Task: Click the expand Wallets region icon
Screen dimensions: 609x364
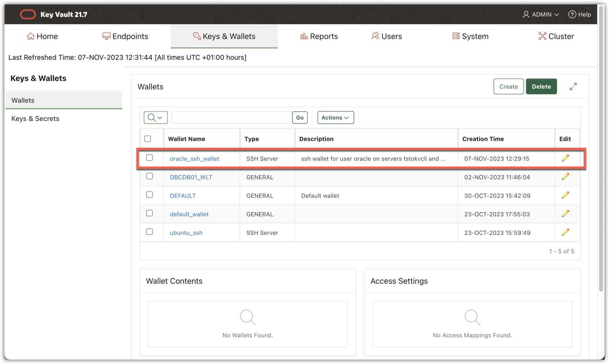Action: 573,86
